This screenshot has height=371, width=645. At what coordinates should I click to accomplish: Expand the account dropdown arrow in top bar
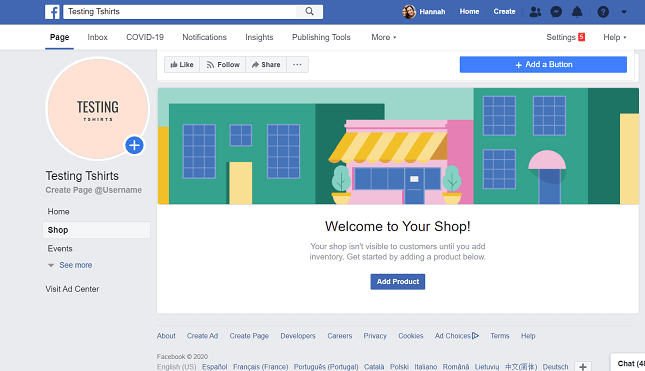click(624, 12)
